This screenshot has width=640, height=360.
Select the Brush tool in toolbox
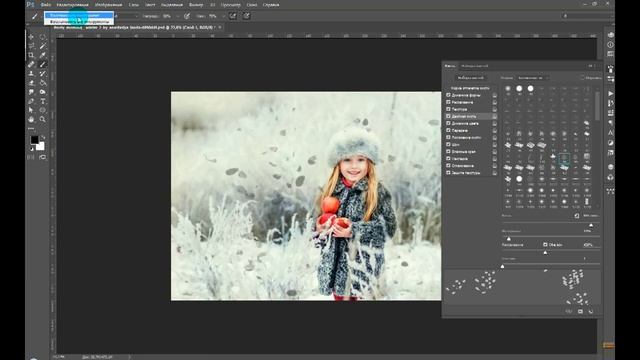coord(42,64)
